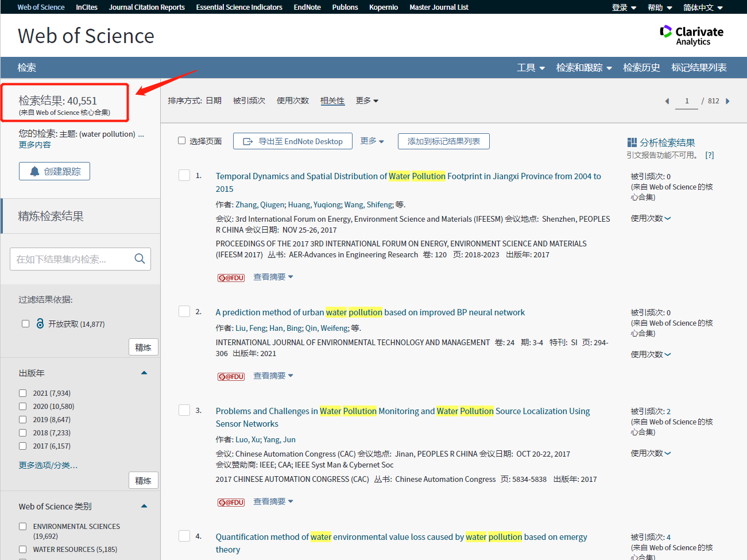747x560 pixels.
Task: Click the [?] help link for citation report
Action: 710,155
